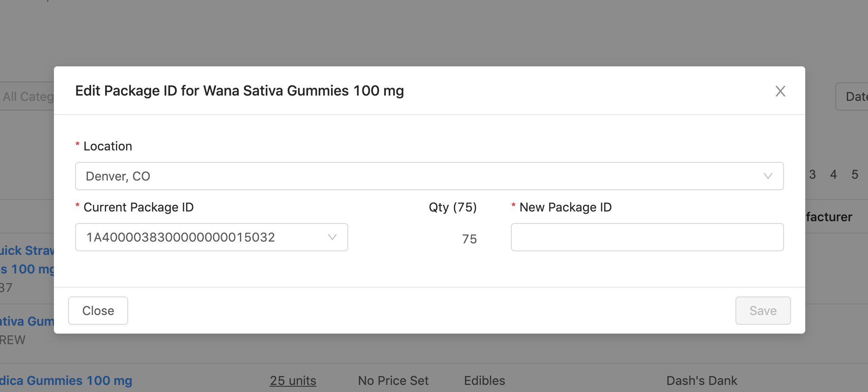868x392 pixels.
Task: Click the chevron arrow beside package ID 1A4000038300000000015032
Action: click(332, 237)
